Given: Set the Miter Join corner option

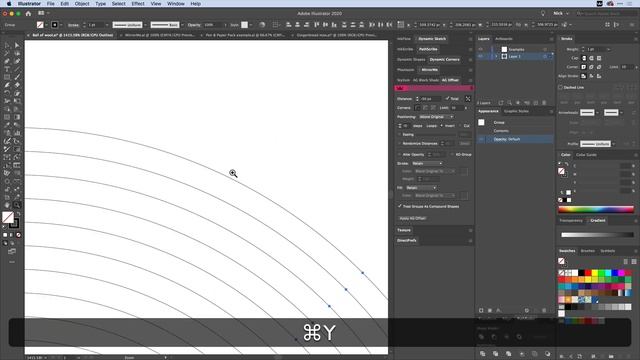Looking at the screenshot, I should [584, 67].
